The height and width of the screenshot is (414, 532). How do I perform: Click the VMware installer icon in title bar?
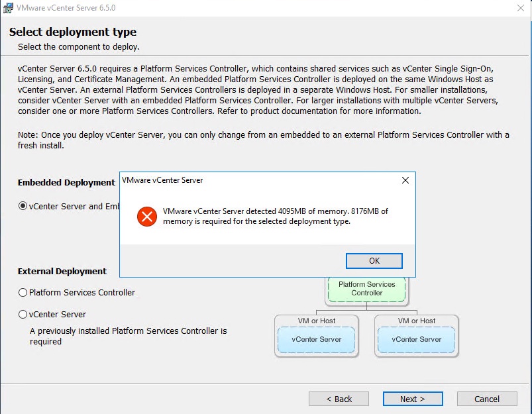tap(9, 8)
